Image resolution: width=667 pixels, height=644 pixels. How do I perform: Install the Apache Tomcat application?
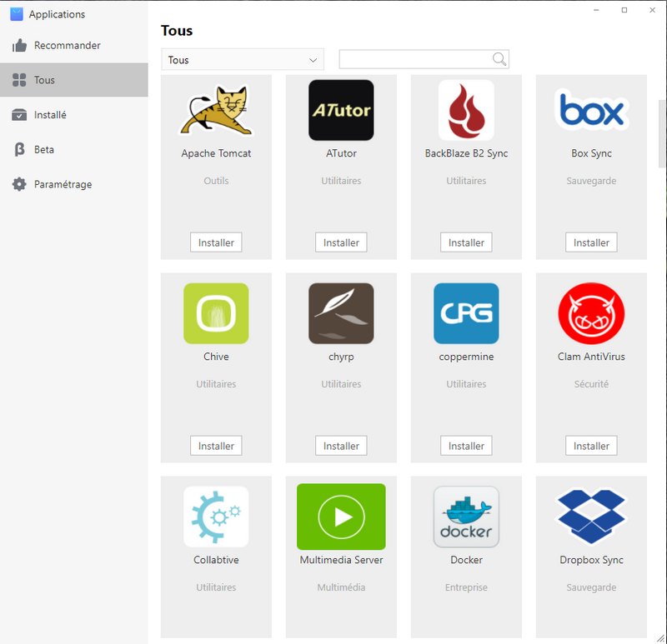coord(216,242)
